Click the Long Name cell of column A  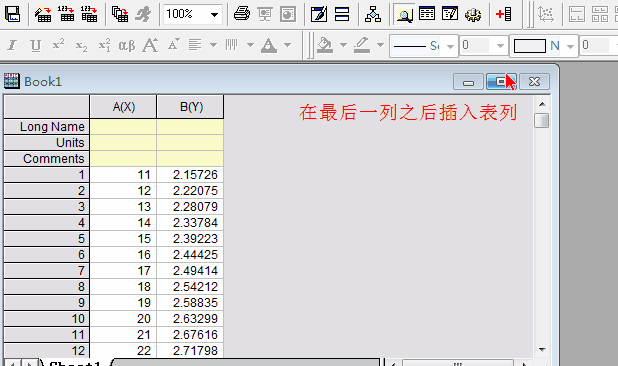[x=123, y=127]
